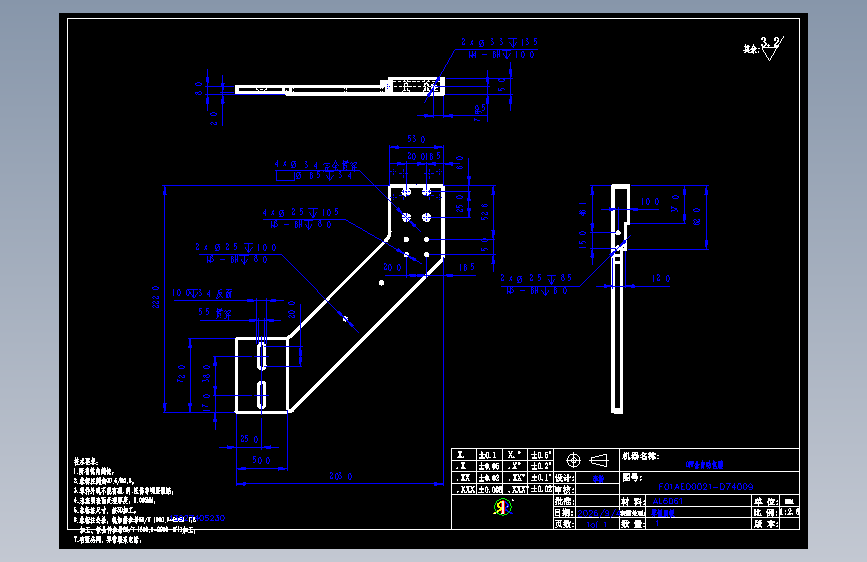Select the 72.0 vertical dimension
867x562 pixels.
tap(181, 374)
